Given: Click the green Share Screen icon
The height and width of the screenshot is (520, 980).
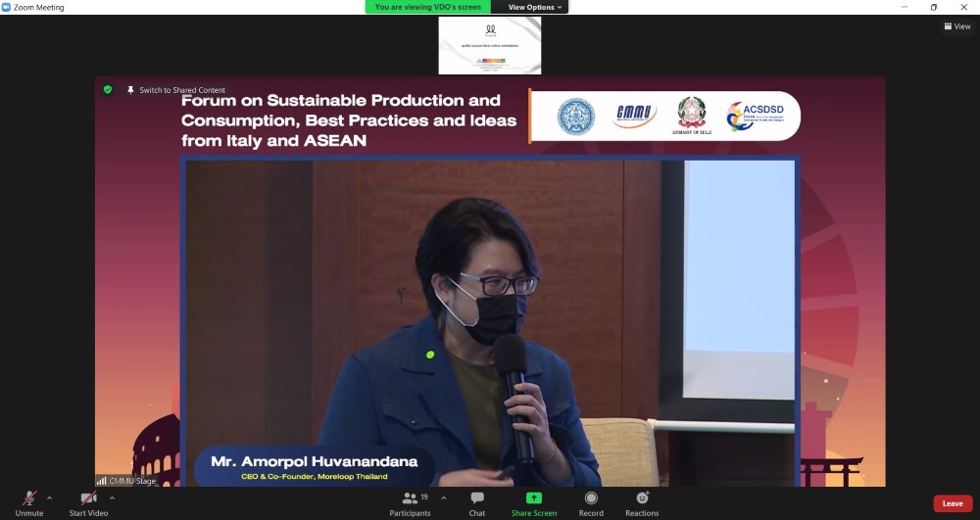Looking at the screenshot, I should pos(534,498).
